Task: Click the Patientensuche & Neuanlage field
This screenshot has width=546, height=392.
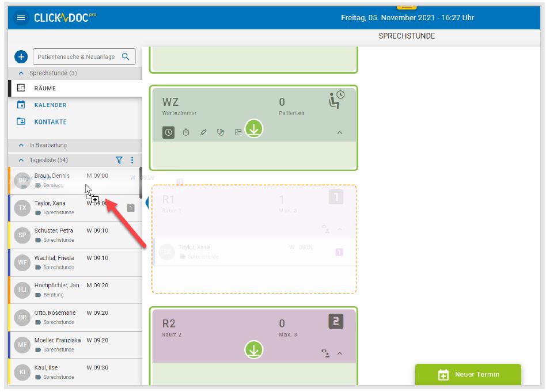Action: pos(76,57)
